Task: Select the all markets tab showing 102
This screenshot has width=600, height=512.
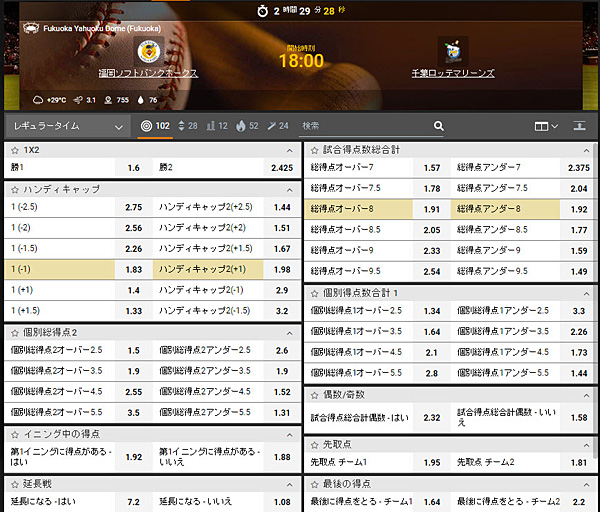Action: pos(155,126)
